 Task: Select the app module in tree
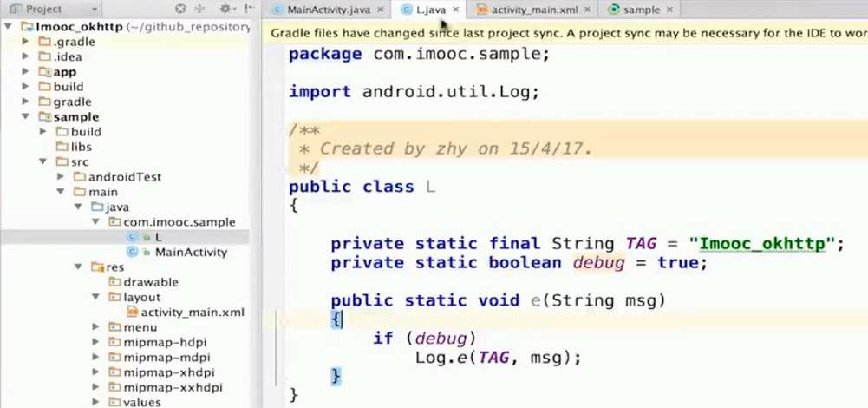pos(65,71)
